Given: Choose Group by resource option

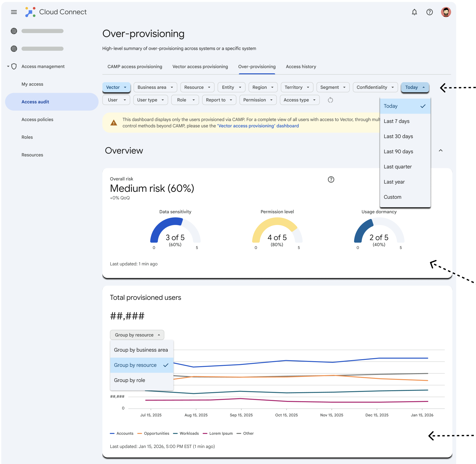Looking at the screenshot, I should pos(142,365).
